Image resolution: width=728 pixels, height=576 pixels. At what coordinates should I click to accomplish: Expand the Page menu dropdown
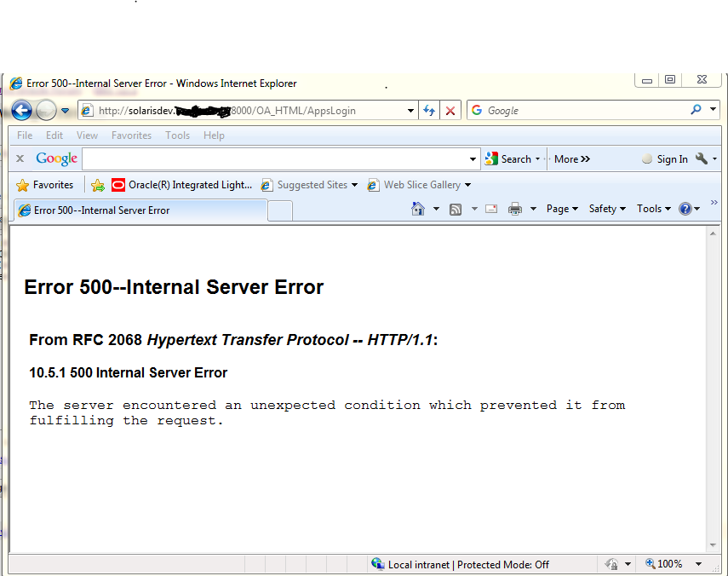(562, 209)
